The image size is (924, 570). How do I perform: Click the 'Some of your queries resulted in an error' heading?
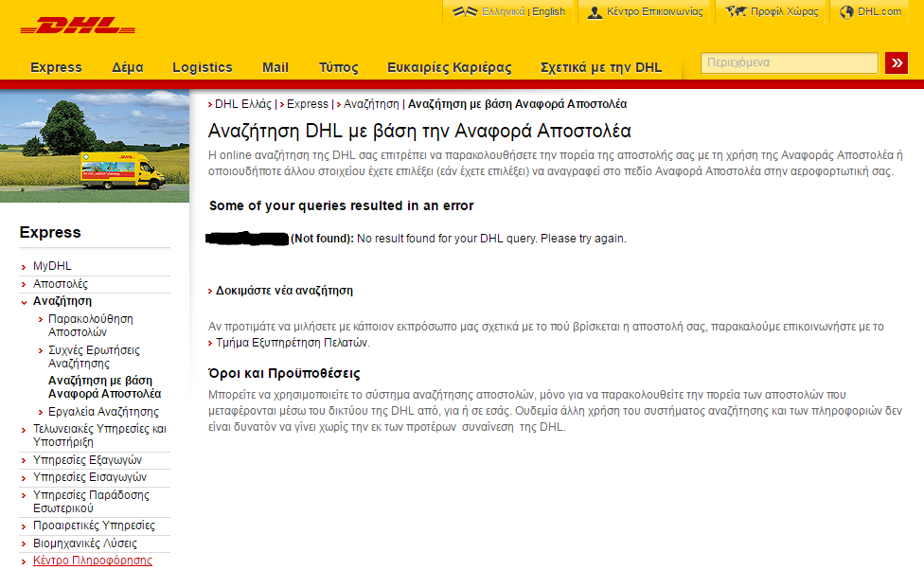(x=341, y=205)
